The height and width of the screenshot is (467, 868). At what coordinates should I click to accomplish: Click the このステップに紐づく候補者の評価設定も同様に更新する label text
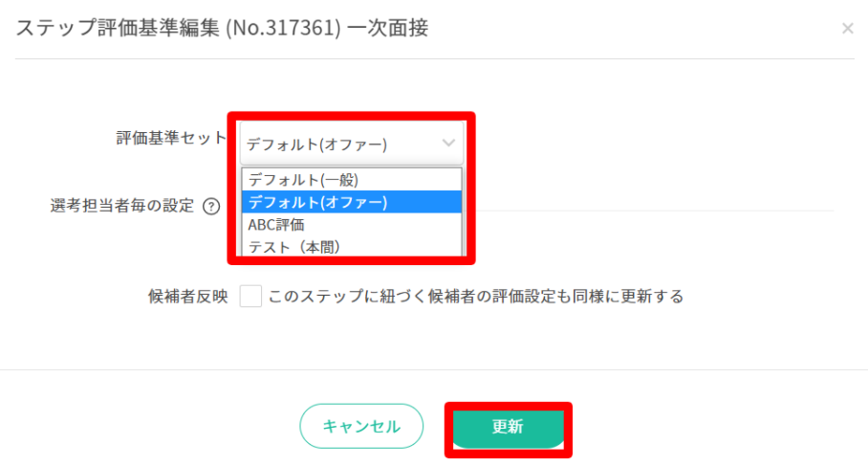[x=476, y=297]
